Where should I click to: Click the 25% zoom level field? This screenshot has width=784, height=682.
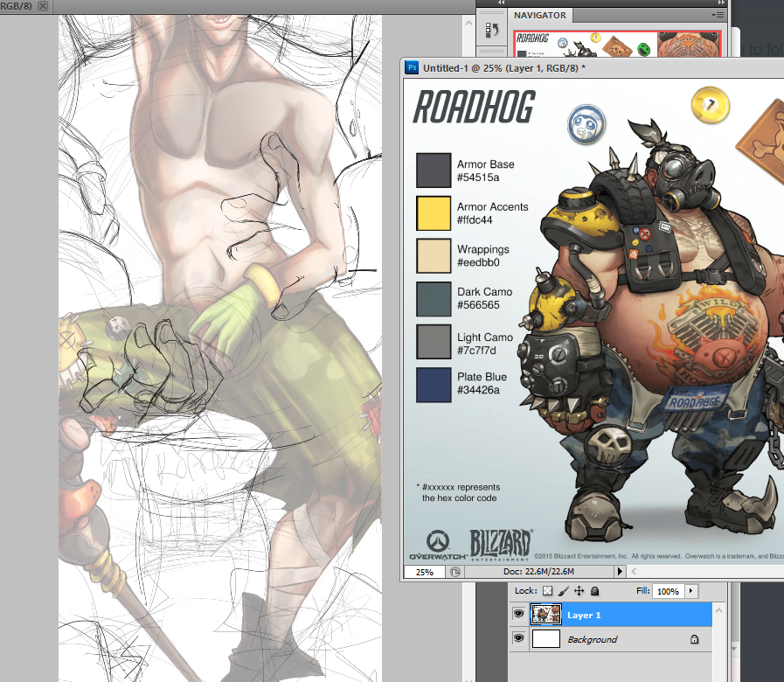[425, 572]
